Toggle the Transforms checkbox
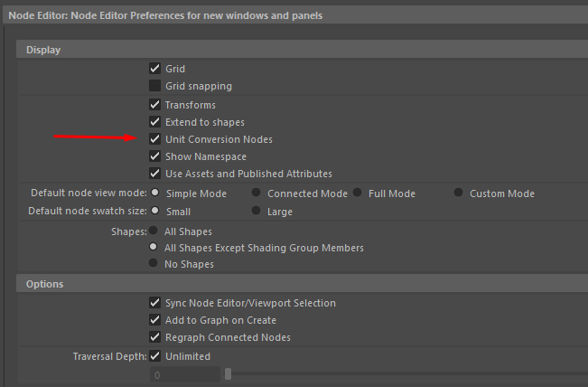588x387 pixels. (x=154, y=104)
